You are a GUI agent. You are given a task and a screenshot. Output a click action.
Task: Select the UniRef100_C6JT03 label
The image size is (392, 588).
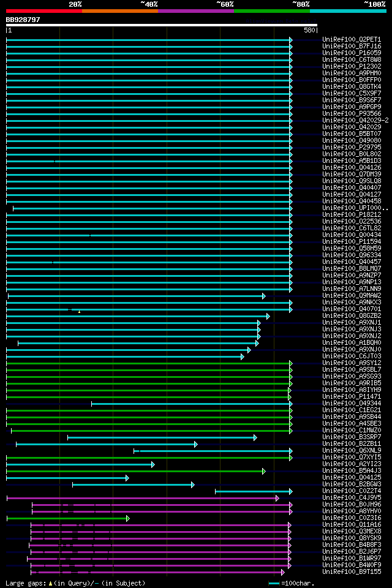click(352, 356)
